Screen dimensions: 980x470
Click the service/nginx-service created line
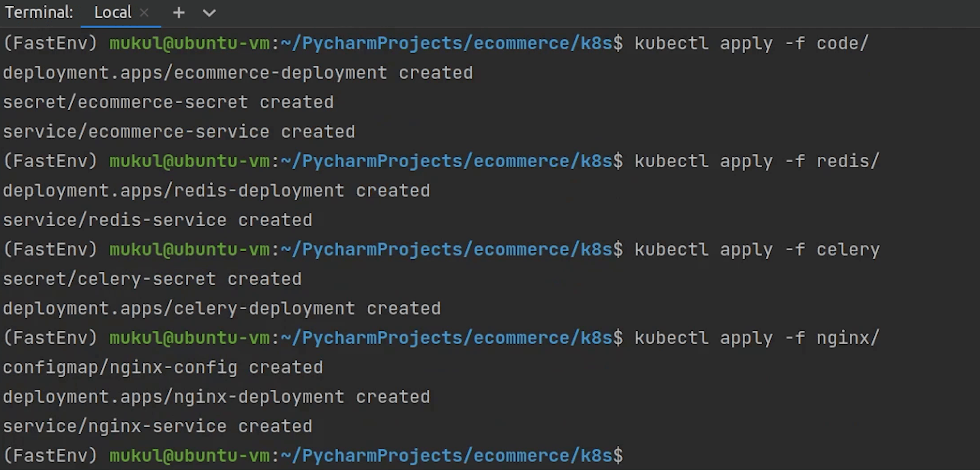pyautogui.click(x=158, y=427)
